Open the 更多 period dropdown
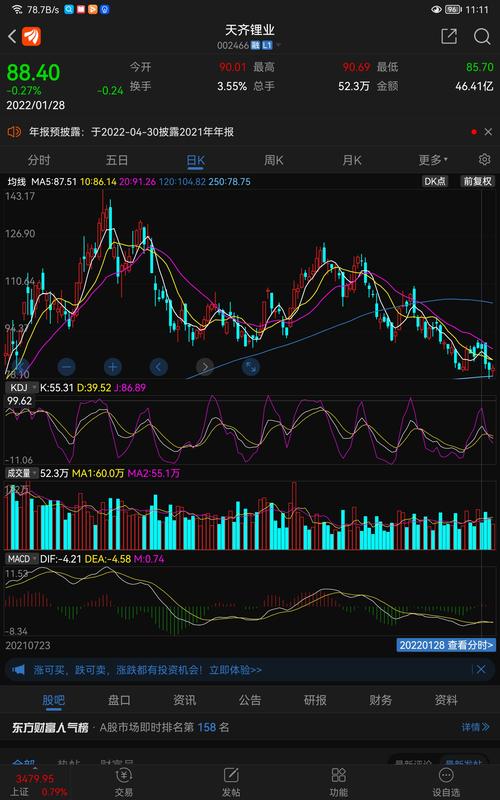The image size is (500, 800). (x=433, y=160)
